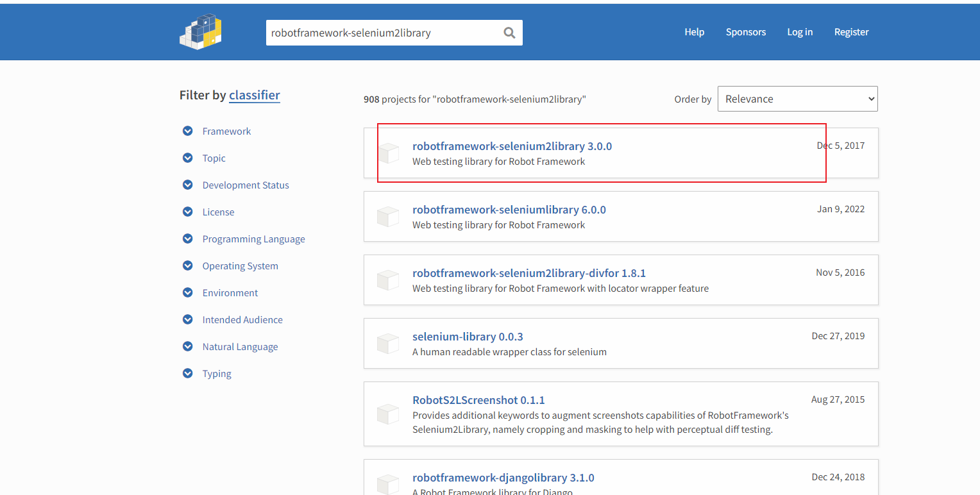Click the cube icon beside selenium-library 0.0.3
This screenshot has height=495, width=980.
pyautogui.click(x=388, y=344)
